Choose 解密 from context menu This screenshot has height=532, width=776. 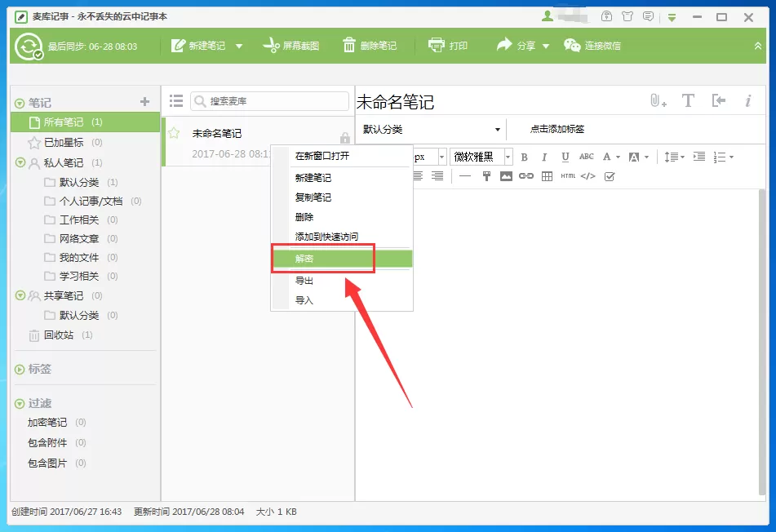pos(342,259)
